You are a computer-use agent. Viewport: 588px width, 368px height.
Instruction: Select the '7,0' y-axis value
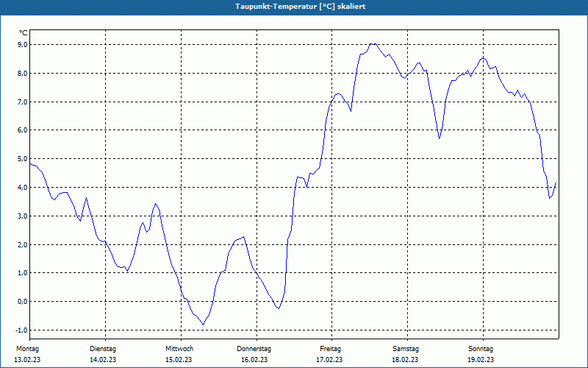23,102
